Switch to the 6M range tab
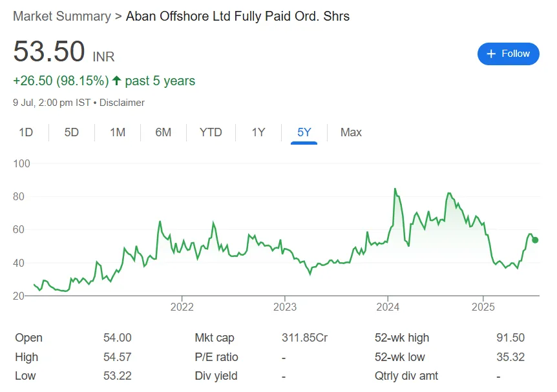This screenshot has width=557, height=392. (x=163, y=132)
